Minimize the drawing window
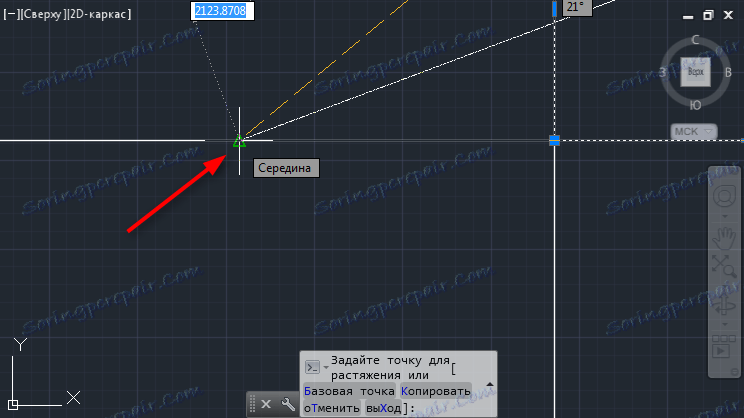 [x=688, y=17]
